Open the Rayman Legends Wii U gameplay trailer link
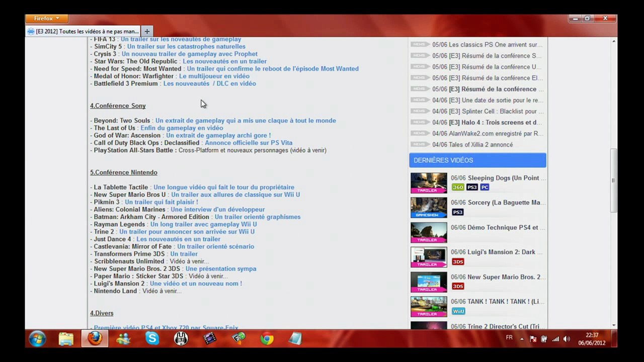Image resolution: width=644 pixels, height=362 pixels. (x=204, y=224)
